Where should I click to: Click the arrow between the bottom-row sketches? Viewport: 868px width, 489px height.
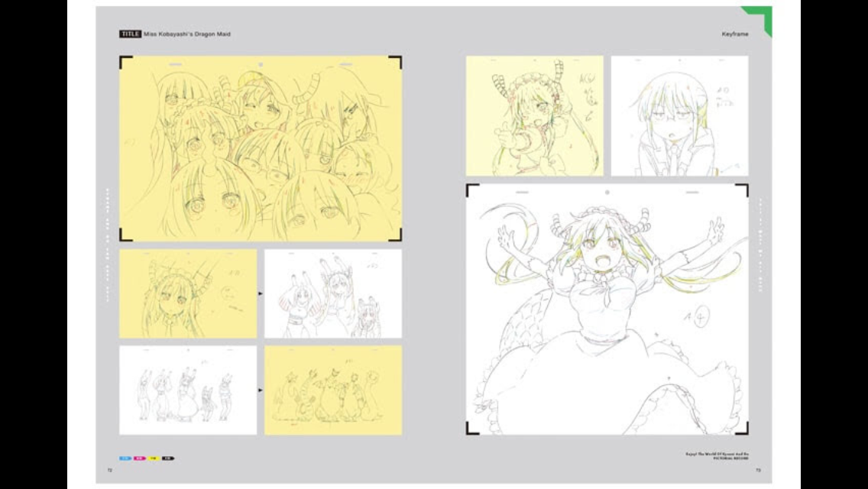pyautogui.click(x=261, y=390)
